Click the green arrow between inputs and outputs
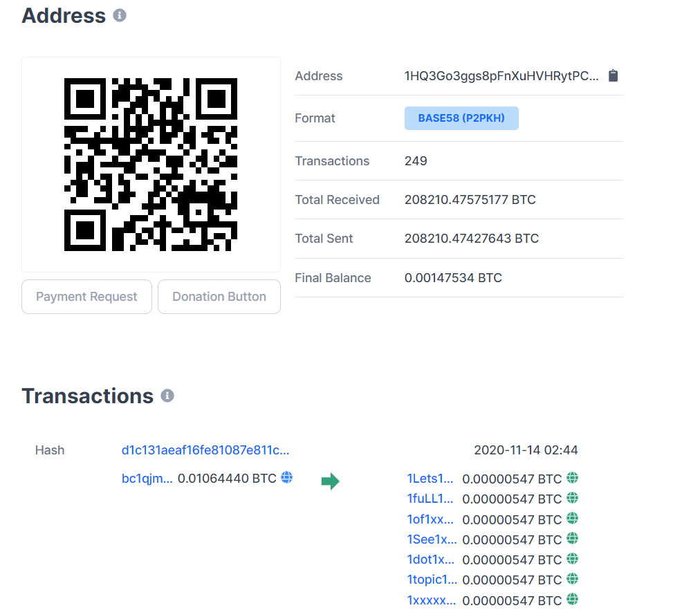The height and width of the screenshot is (610, 700). (x=331, y=481)
